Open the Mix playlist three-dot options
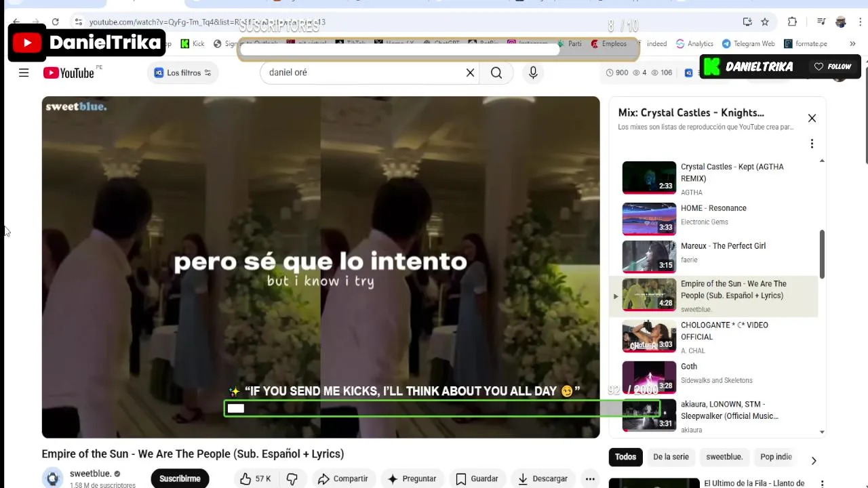Image resolution: width=868 pixels, height=488 pixels. 812,144
